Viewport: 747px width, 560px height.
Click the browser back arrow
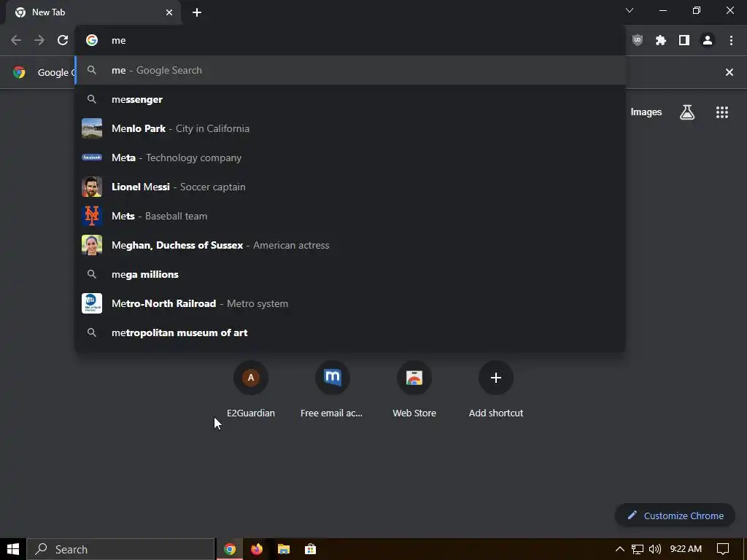[16, 41]
